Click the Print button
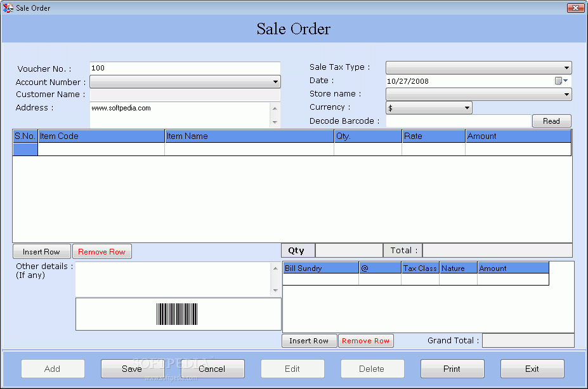The height and width of the screenshot is (389, 588). pyautogui.click(x=452, y=369)
